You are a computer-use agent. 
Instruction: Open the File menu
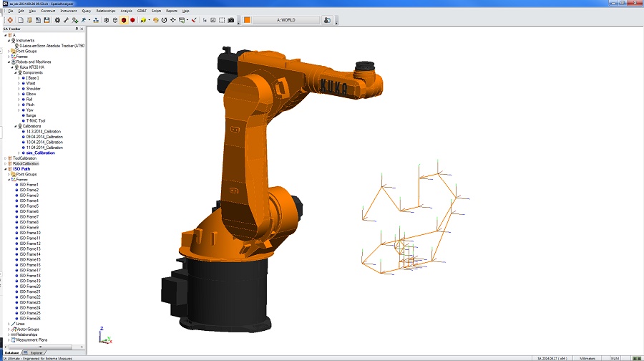point(11,11)
